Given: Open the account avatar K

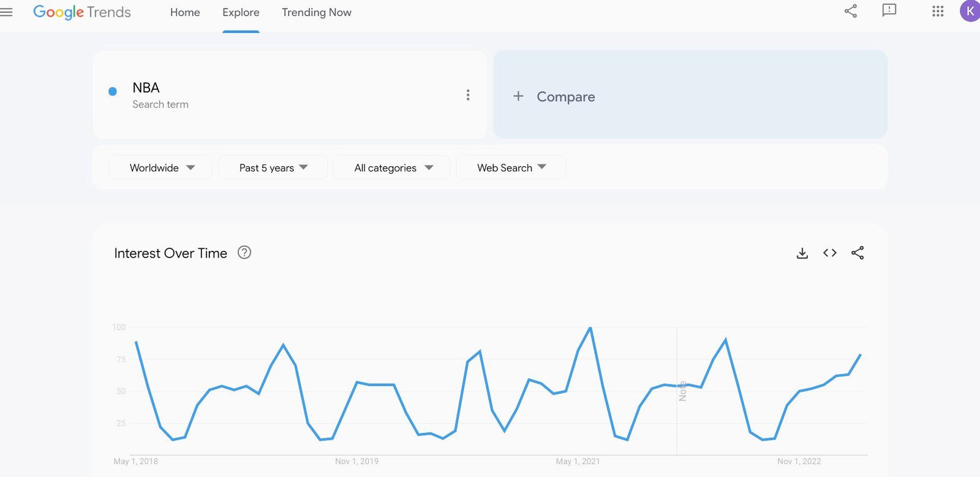Looking at the screenshot, I should point(970,11).
